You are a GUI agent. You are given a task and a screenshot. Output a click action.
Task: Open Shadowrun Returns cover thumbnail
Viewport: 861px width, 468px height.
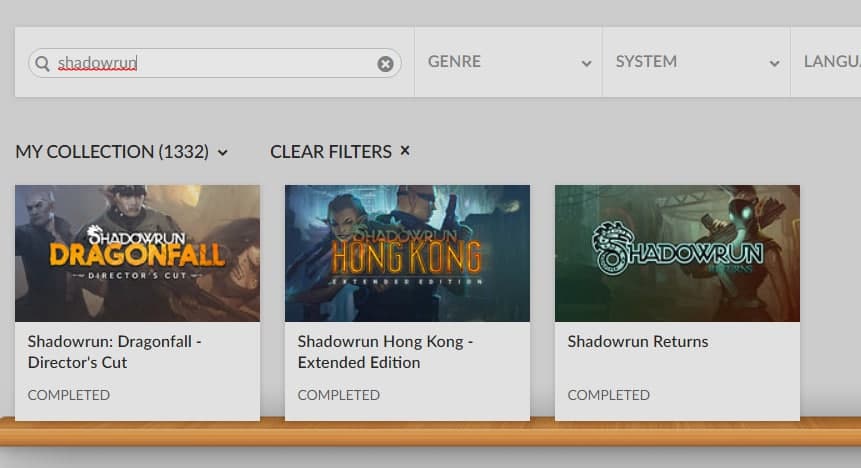pos(677,253)
